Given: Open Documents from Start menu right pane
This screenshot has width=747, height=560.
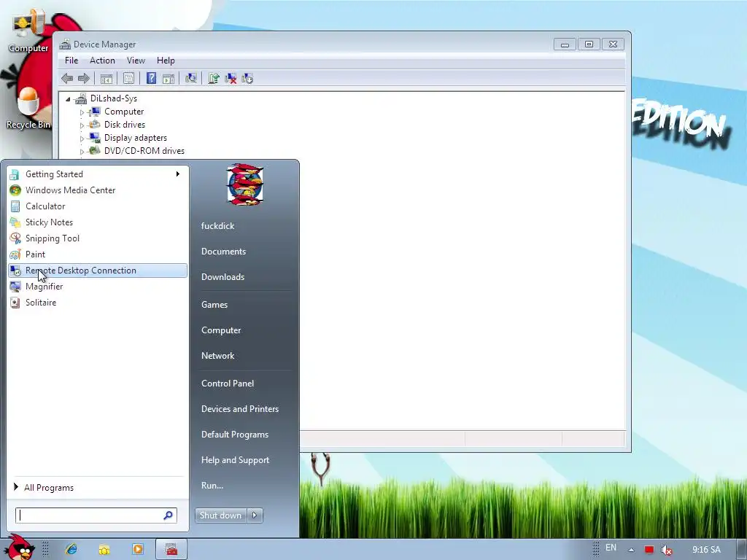Looking at the screenshot, I should (x=223, y=252).
